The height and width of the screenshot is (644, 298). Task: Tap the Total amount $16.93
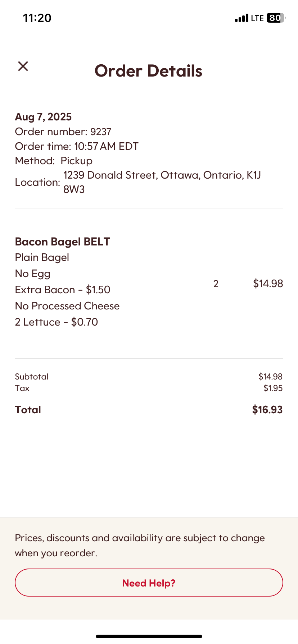click(x=267, y=410)
